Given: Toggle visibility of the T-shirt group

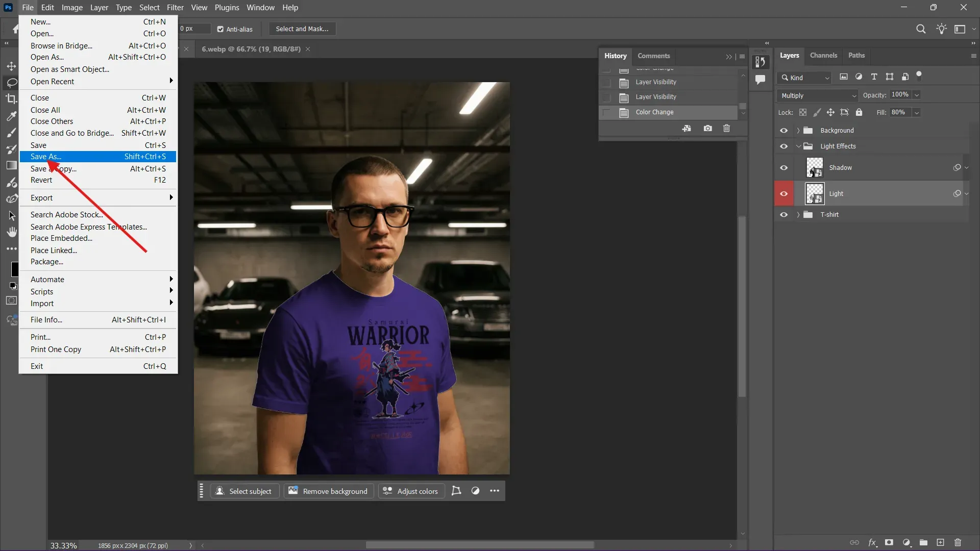Looking at the screenshot, I should coord(784,215).
